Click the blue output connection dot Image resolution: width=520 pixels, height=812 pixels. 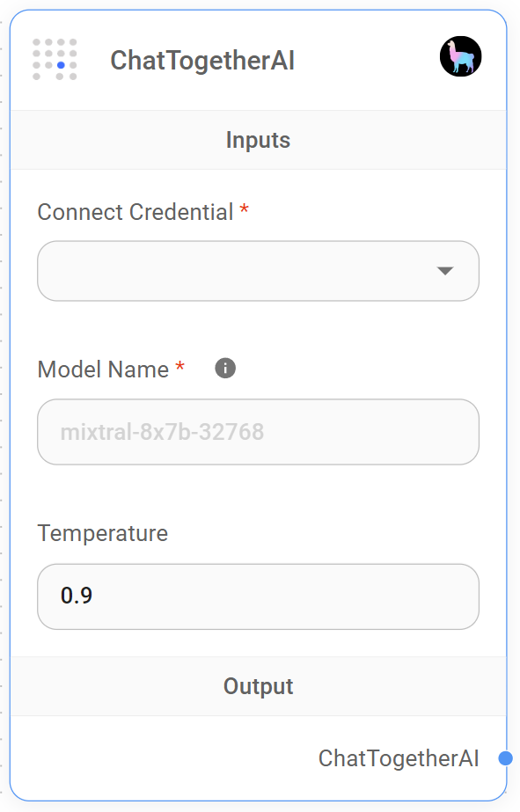[506, 757]
